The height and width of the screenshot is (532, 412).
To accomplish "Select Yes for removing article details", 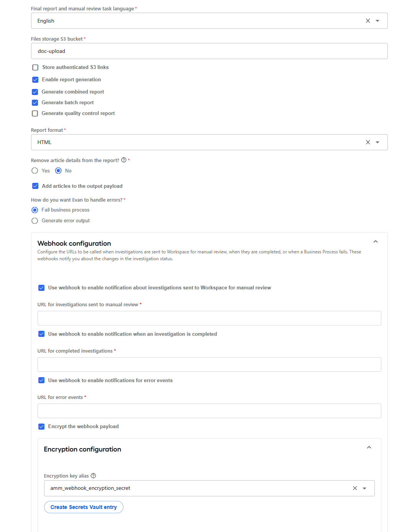I will coord(35,171).
